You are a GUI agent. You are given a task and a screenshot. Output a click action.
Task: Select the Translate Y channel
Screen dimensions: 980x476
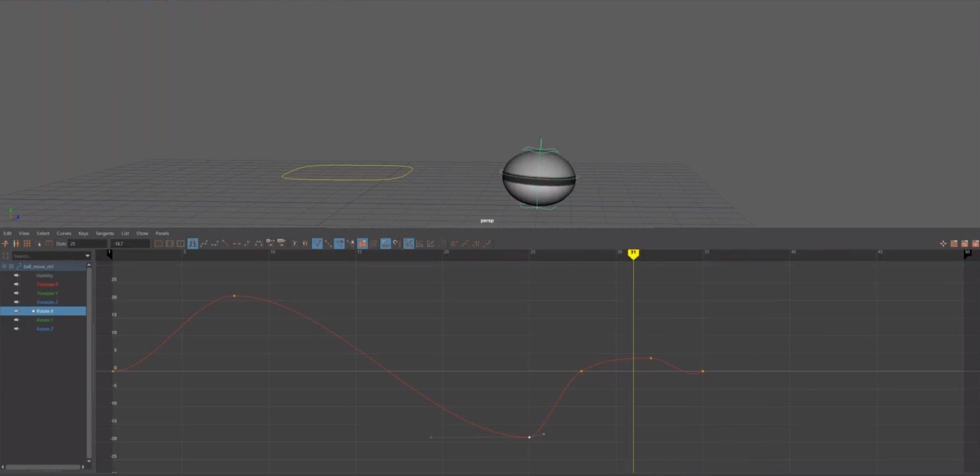click(x=47, y=293)
